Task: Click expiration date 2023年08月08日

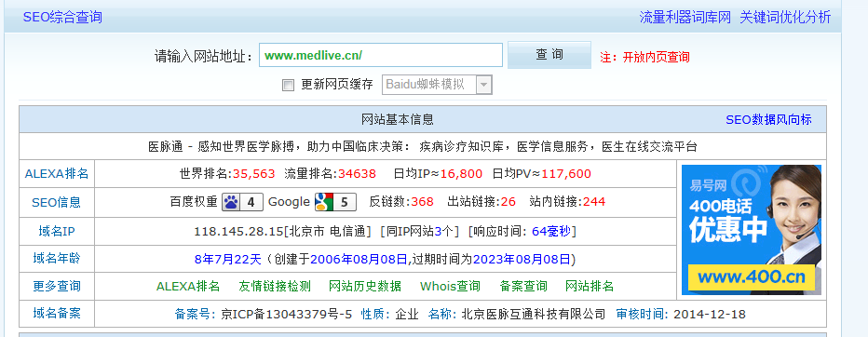Action: point(522,259)
